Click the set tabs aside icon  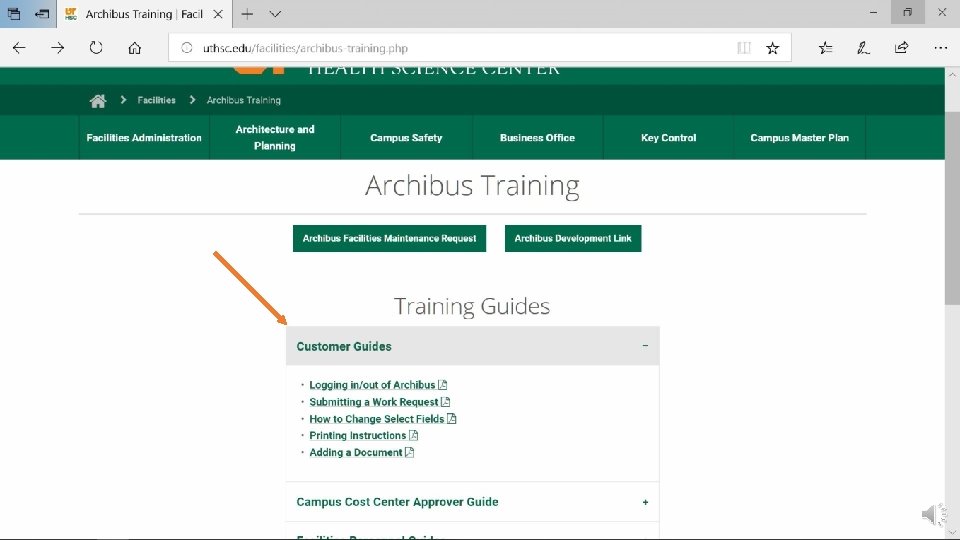[x=42, y=13]
